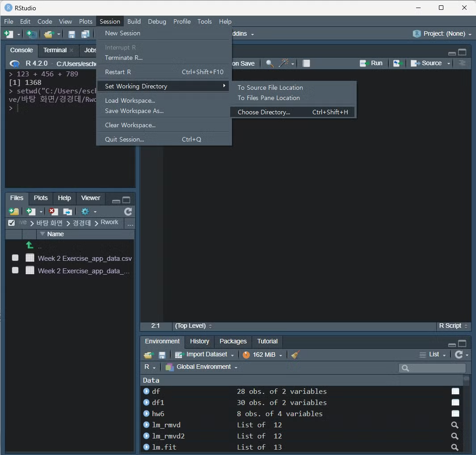Click the New Blank File icon in Files pane
This screenshot has width=476, height=455.
(31, 211)
